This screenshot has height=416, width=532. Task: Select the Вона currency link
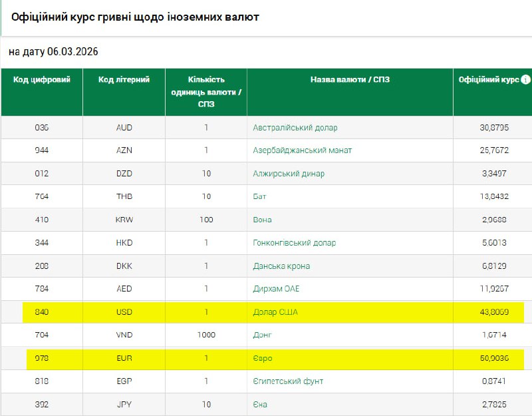(x=262, y=220)
